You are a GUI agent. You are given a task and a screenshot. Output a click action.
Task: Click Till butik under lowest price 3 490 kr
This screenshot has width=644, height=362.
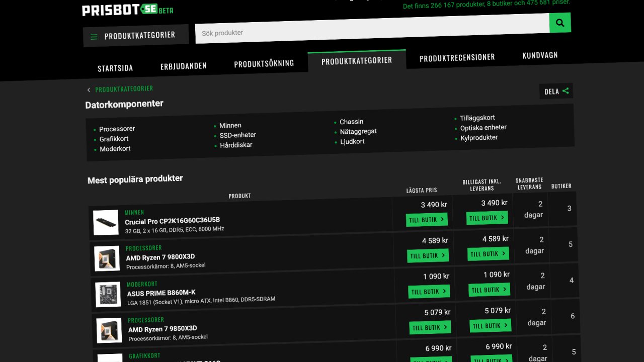click(x=427, y=220)
